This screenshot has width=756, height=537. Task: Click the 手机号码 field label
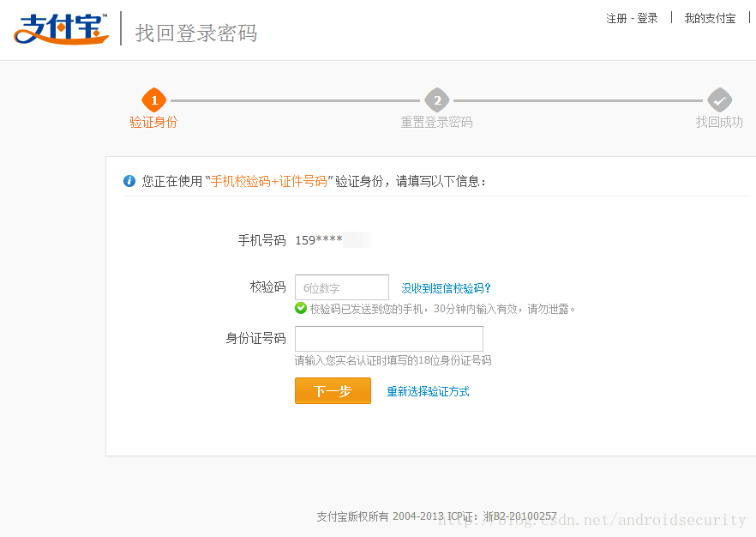point(261,240)
